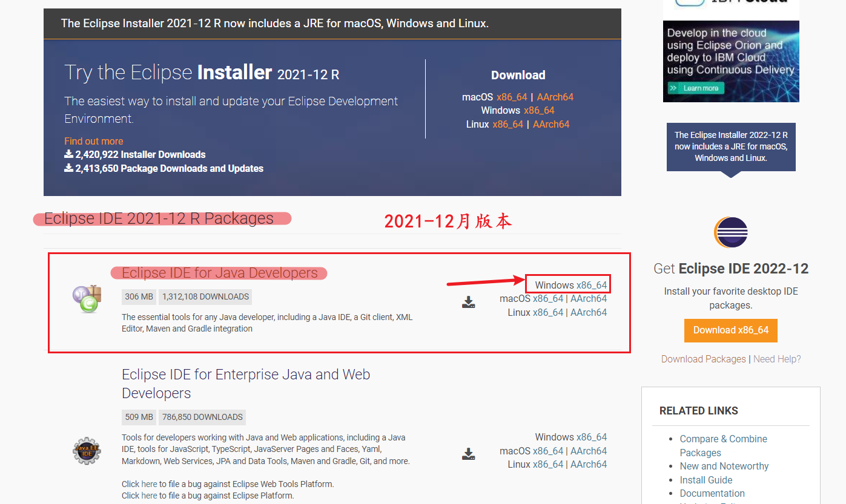Download Java Developers macOS x86_64 package

(x=548, y=298)
